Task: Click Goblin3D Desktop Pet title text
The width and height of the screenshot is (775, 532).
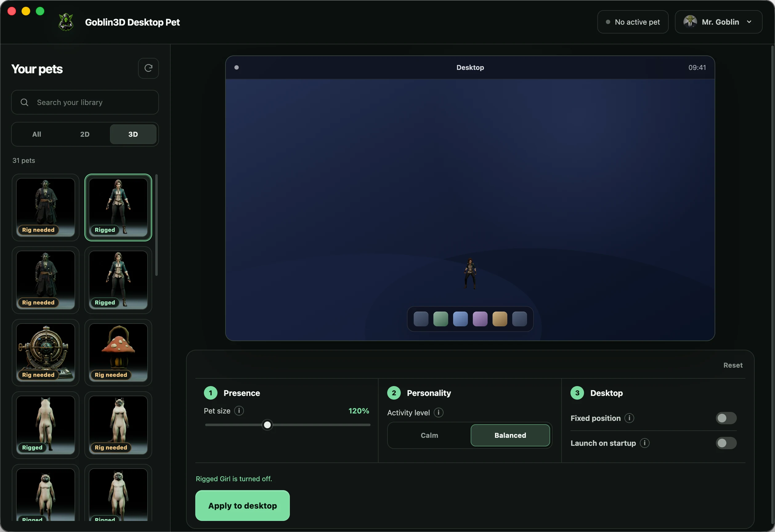Action: [x=132, y=22]
